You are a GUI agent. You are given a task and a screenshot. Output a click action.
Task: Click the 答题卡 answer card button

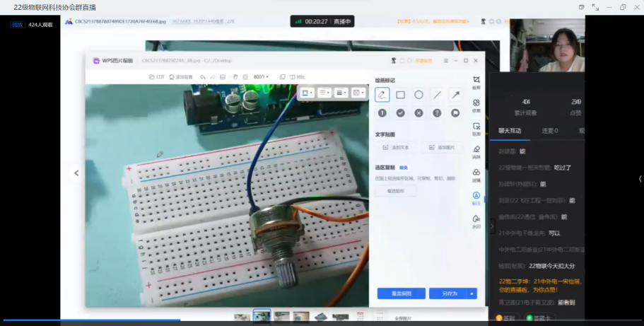[x=539, y=318]
